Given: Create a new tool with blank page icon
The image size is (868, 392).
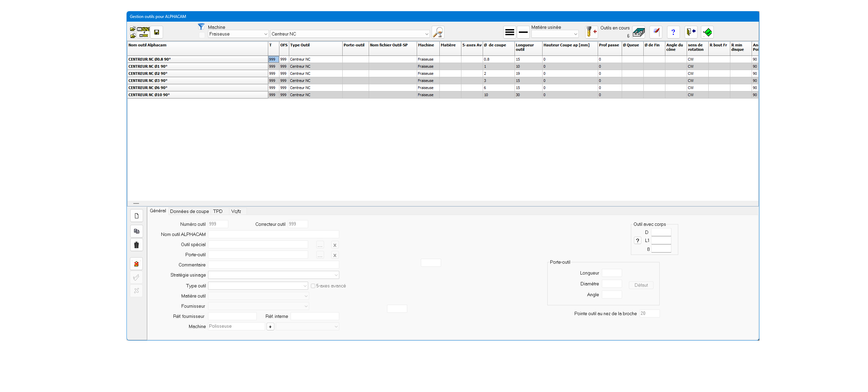Looking at the screenshot, I should 137,216.
